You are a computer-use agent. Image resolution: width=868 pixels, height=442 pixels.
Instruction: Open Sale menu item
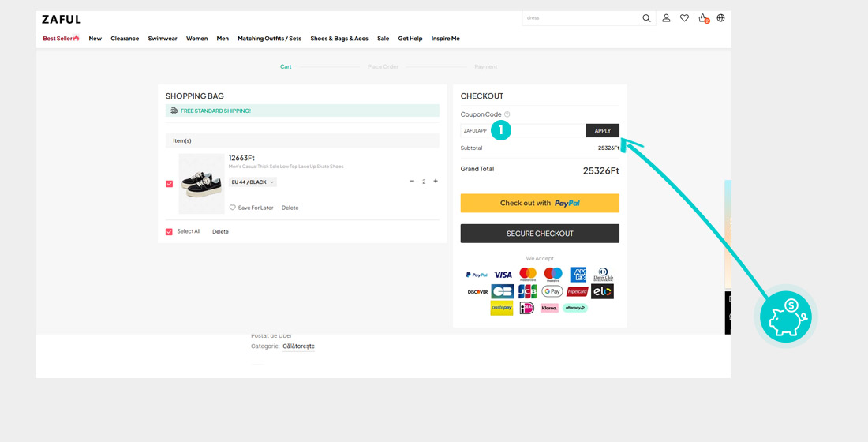point(383,38)
